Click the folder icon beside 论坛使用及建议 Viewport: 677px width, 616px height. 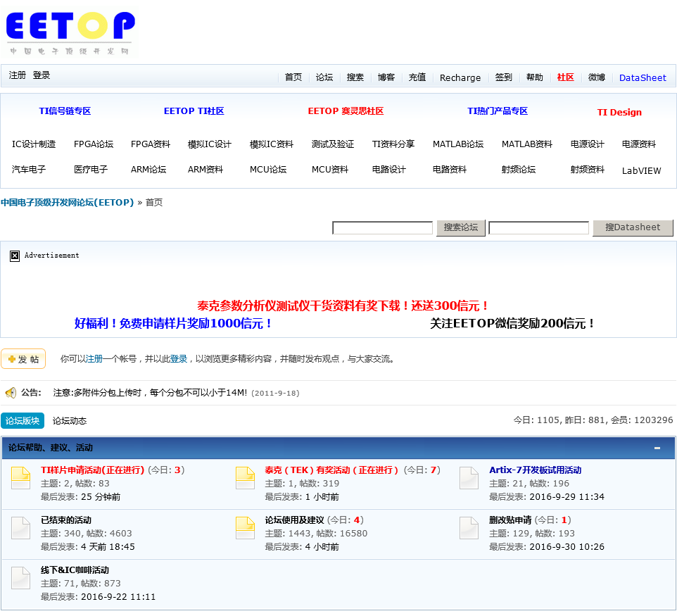[x=245, y=528]
